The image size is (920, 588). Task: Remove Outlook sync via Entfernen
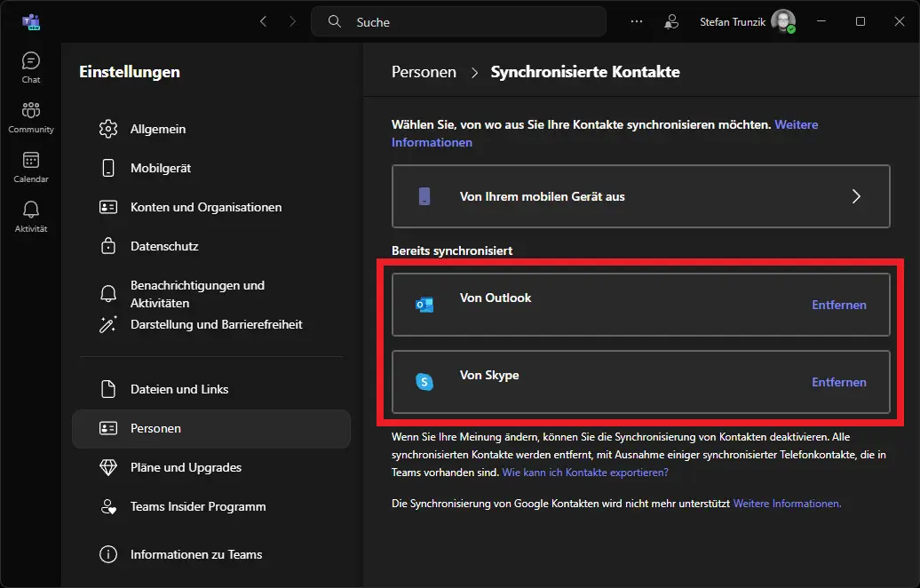[x=838, y=305]
